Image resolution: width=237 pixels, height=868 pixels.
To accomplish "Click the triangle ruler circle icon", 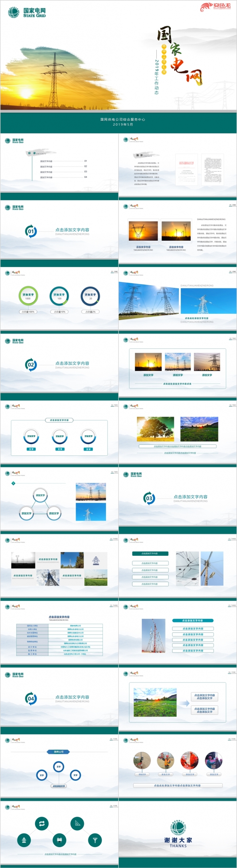I will [x=77, y=823].
